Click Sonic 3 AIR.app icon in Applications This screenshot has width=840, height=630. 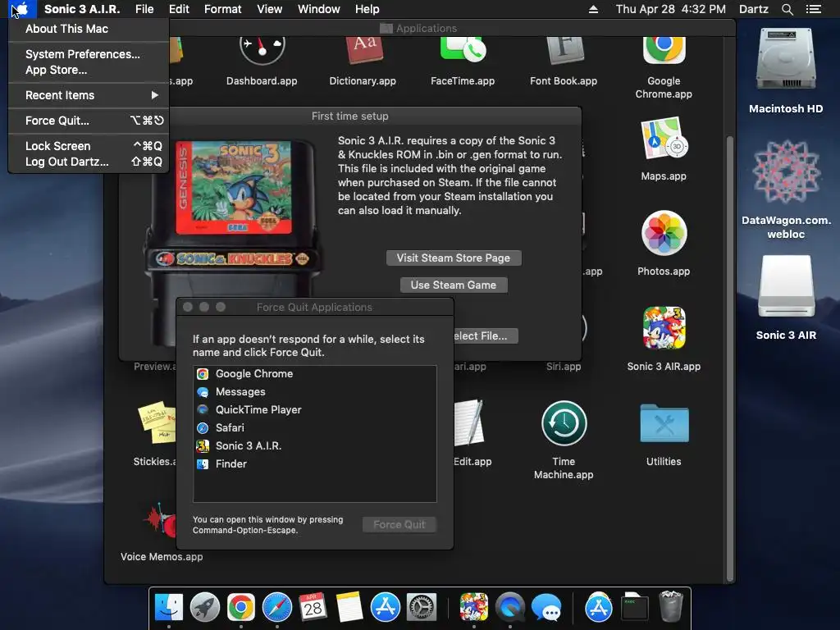tap(664, 328)
